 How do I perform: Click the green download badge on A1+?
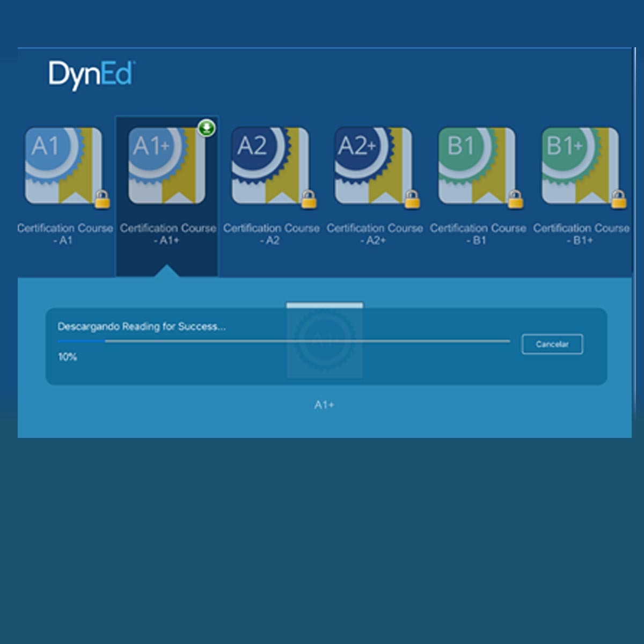pyautogui.click(x=206, y=128)
